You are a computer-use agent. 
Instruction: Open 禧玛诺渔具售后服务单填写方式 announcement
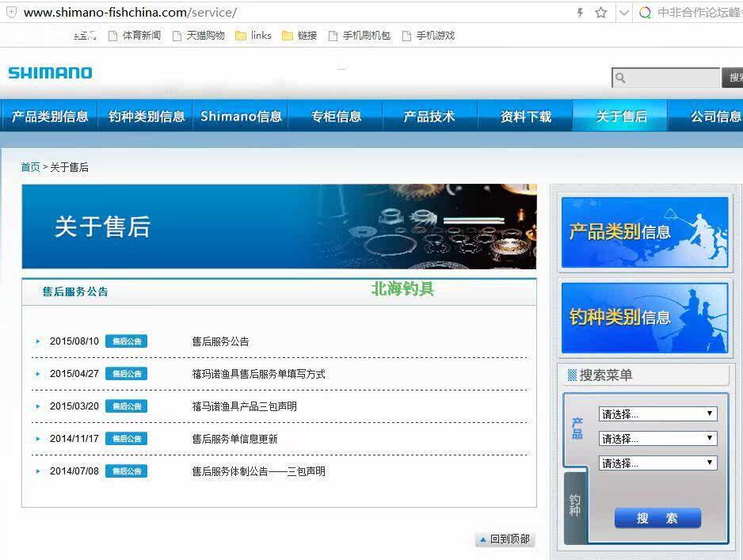258,374
